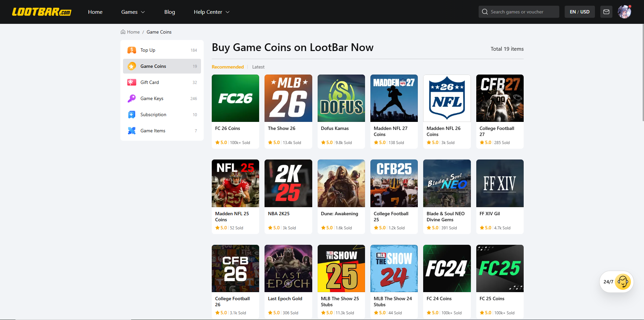This screenshot has width=644, height=320.
Task: Go to Home in the top navigation
Action: 95,12
